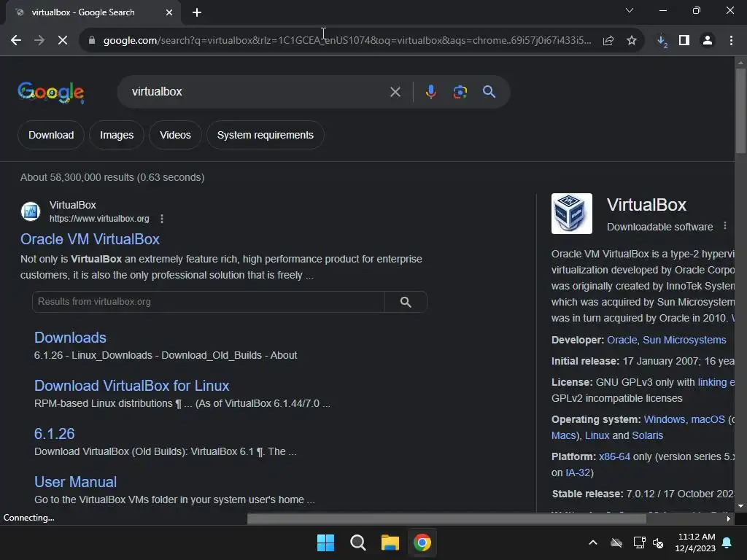This screenshot has height=560, width=747.
Task: Click the Chrome taskbar icon
Action: [x=422, y=542]
